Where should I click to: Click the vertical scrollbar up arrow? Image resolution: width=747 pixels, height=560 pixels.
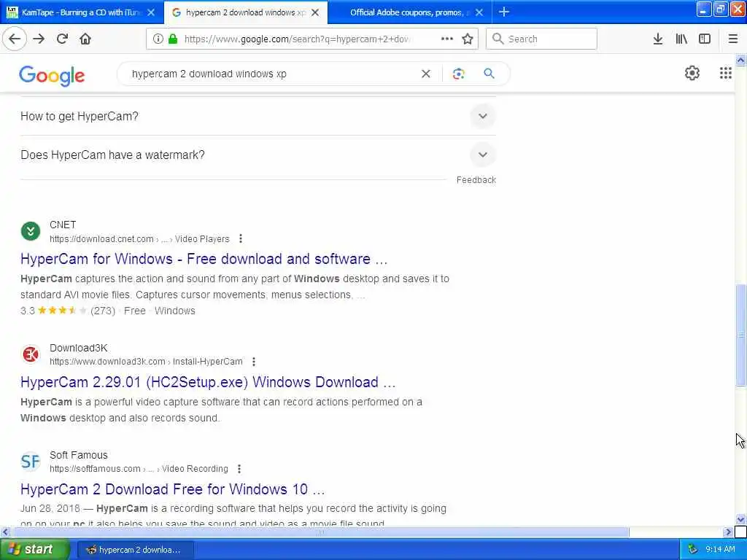point(740,60)
